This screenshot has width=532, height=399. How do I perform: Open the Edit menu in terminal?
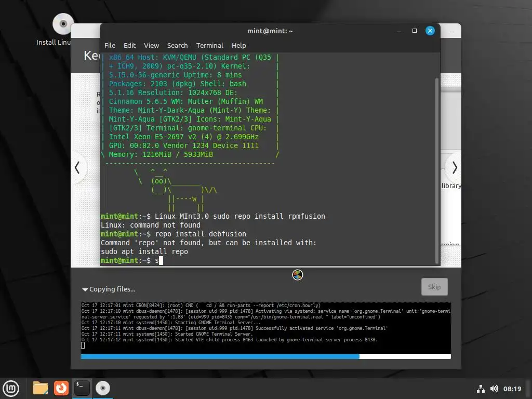click(x=129, y=46)
